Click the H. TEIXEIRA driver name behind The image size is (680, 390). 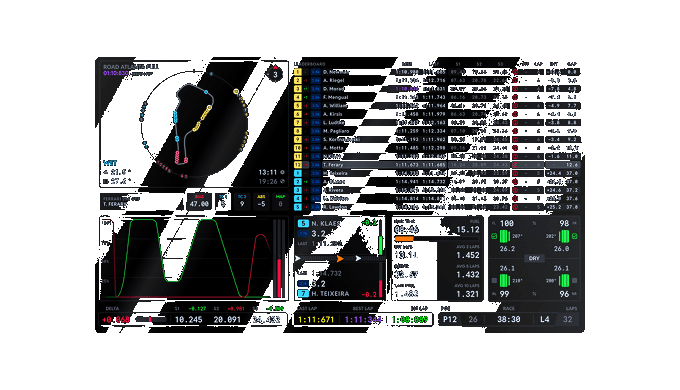click(x=330, y=294)
